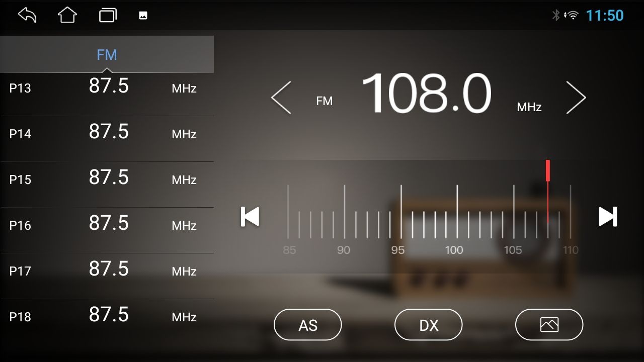The width and height of the screenshot is (644, 362).
Task: Start auto-scan with AS button
Action: pos(307,325)
